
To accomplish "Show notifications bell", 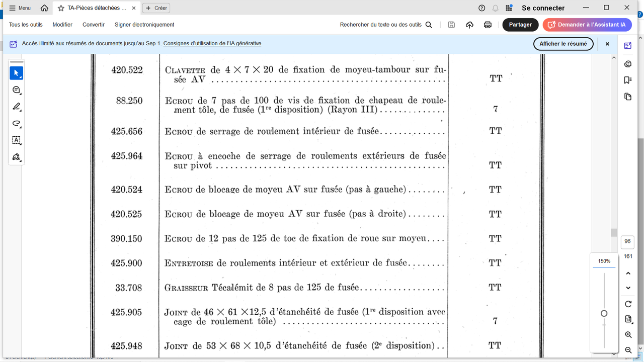I will (x=496, y=8).
